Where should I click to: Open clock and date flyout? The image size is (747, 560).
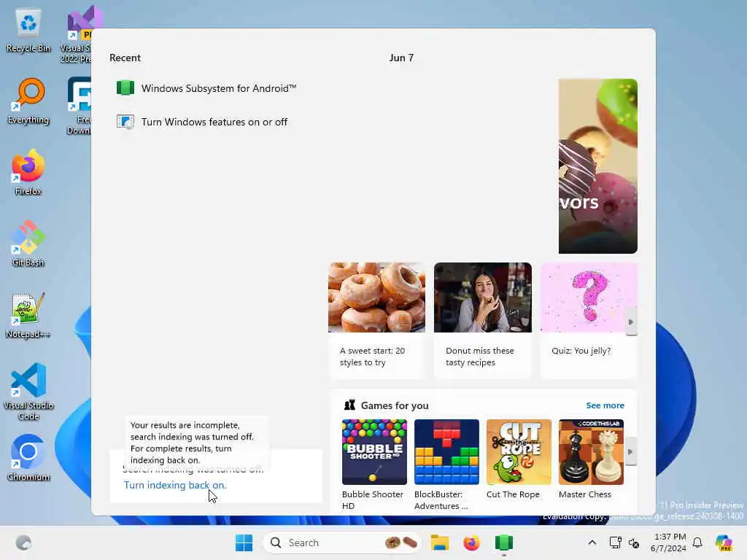(x=669, y=542)
